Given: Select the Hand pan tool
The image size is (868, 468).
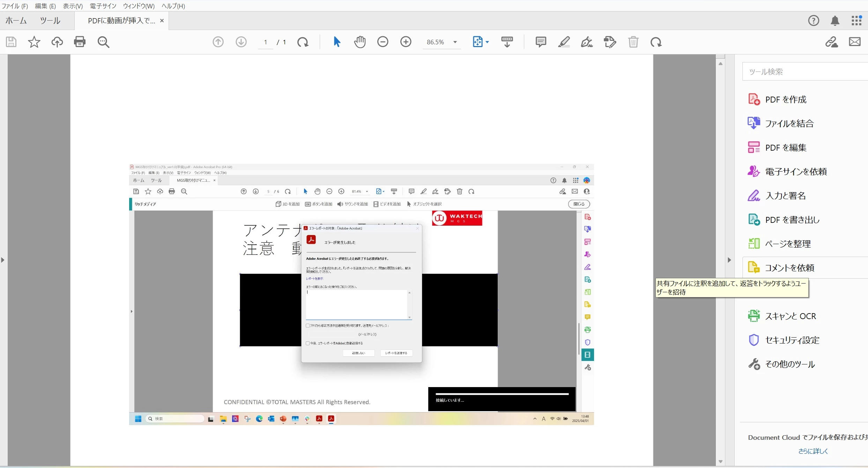Looking at the screenshot, I should pos(360,42).
